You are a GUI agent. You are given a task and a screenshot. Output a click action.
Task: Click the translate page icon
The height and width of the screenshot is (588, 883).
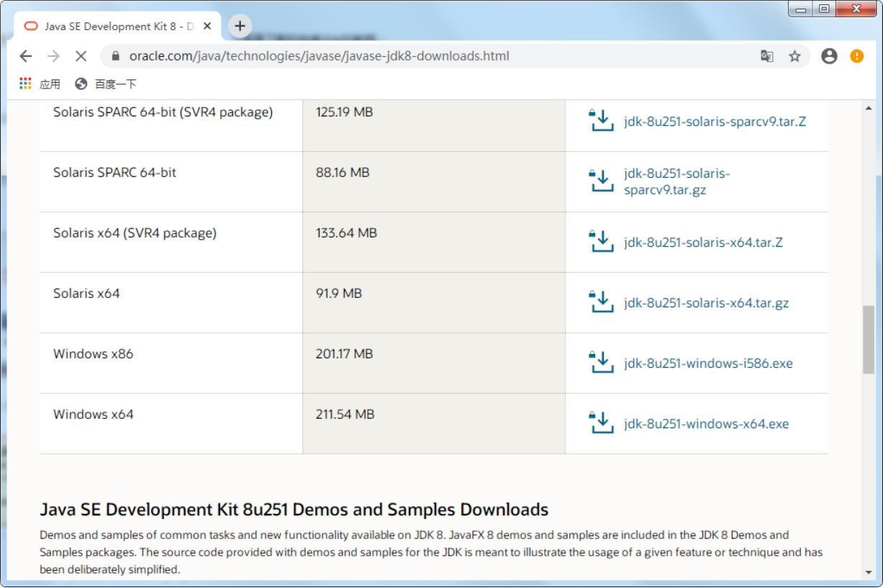[767, 56]
